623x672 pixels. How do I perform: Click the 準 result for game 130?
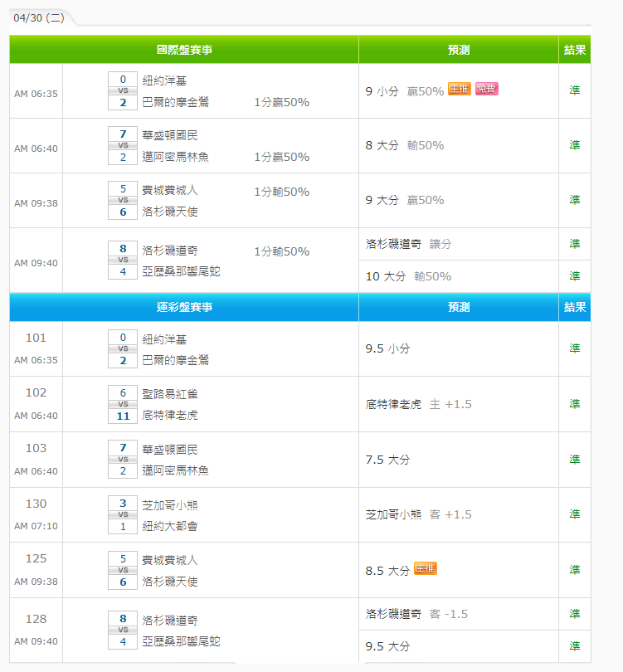pyautogui.click(x=575, y=514)
